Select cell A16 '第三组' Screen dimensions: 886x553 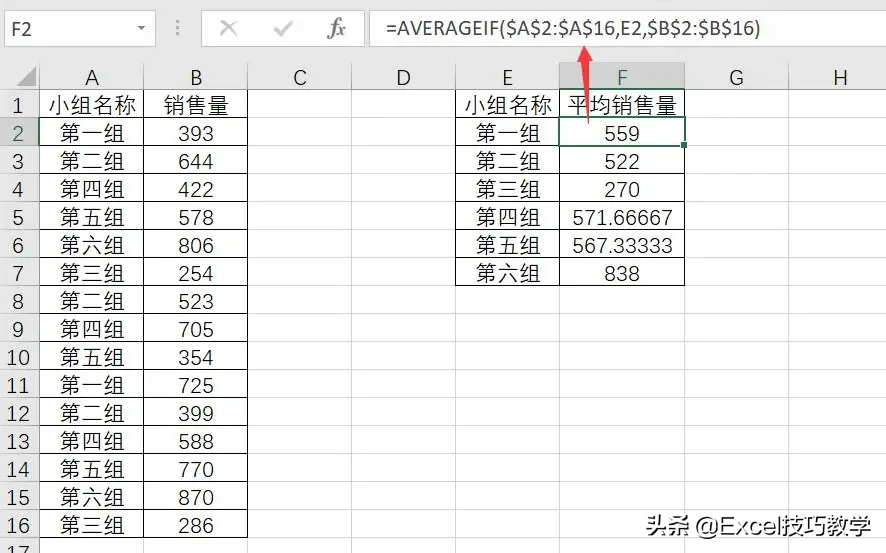click(x=92, y=525)
